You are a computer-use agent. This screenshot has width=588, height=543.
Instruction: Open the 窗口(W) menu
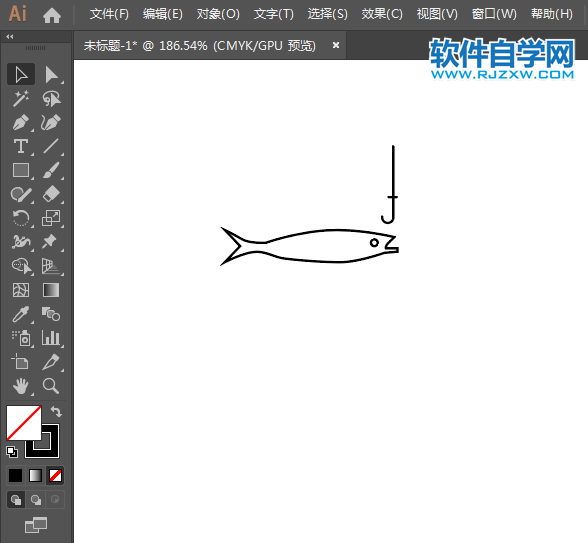[494, 14]
